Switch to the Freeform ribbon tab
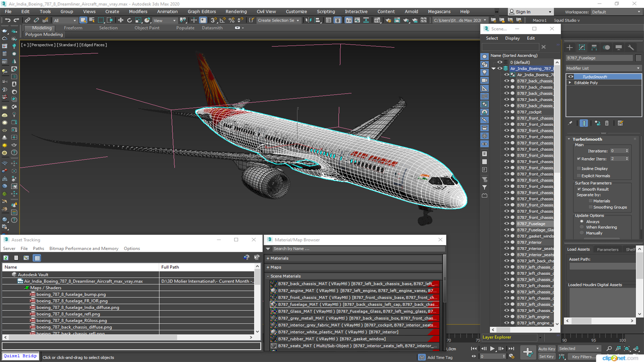Image resolution: width=644 pixels, height=362 pixels. point(73,28)
